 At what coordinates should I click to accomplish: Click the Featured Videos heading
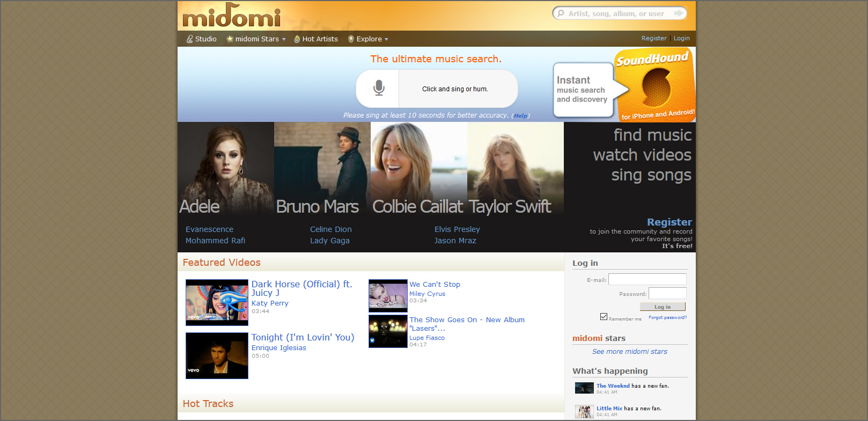222,263
